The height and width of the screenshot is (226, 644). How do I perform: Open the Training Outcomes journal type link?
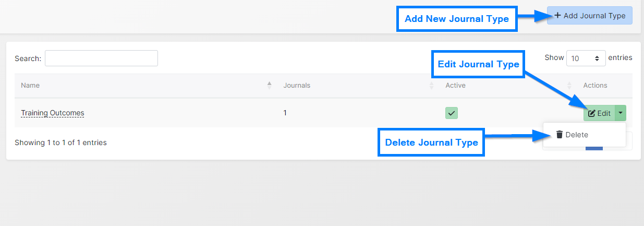(52, 113)
